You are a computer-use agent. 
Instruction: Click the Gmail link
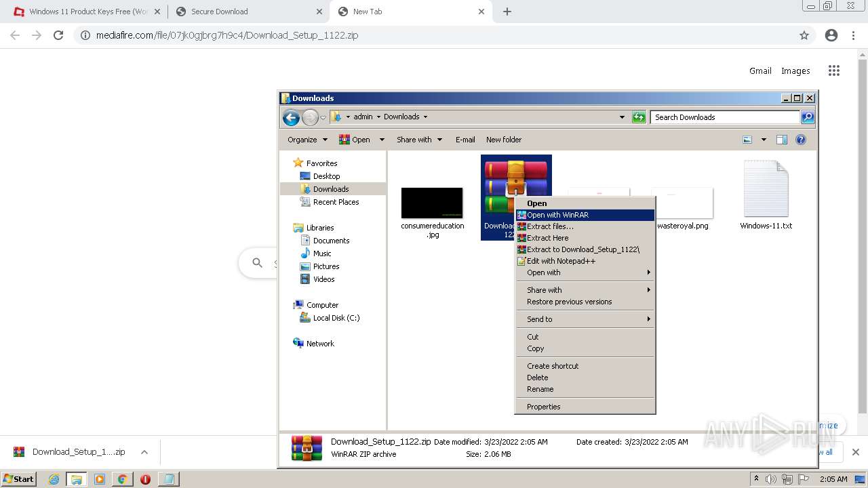click(x=760, y=70)
